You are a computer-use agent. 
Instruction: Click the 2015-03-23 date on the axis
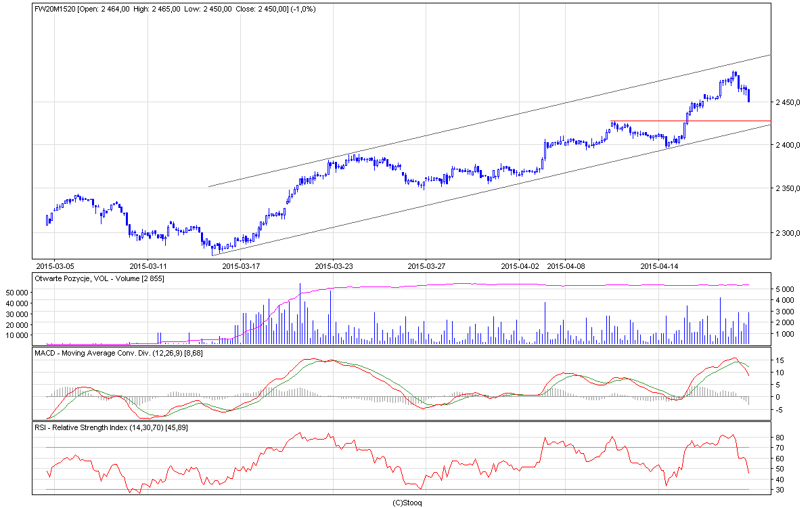(334, 266)
